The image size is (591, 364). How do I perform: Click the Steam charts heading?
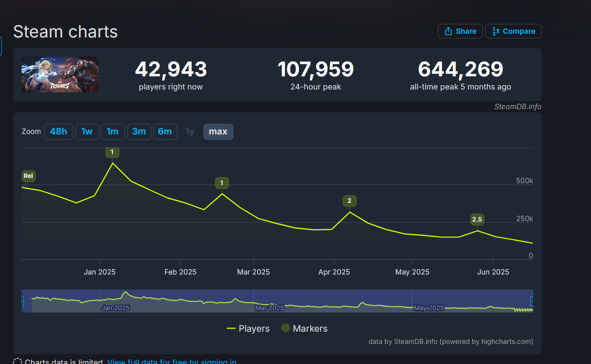tap(66, 32)
